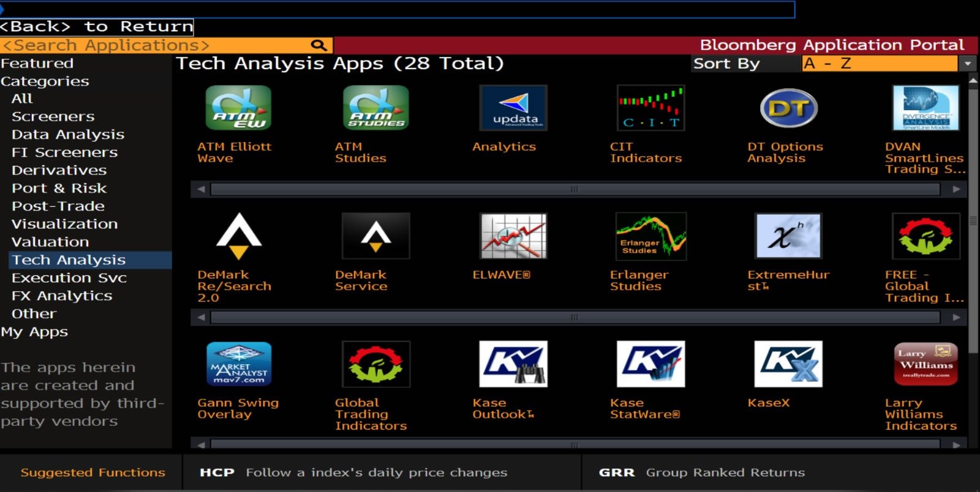Open the Kase Outlook app icon
Viewport: 980px width, 492px height.
pos(513,364)
